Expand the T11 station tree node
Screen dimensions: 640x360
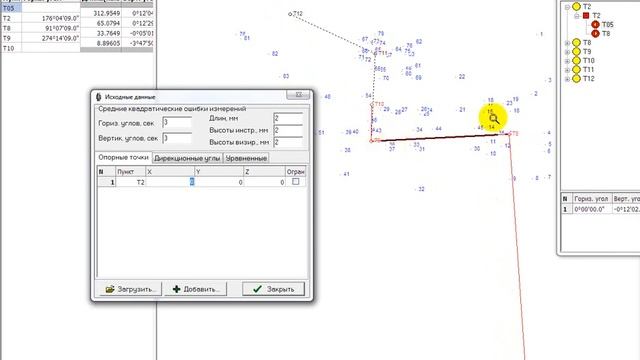click(x=567, y=70)
